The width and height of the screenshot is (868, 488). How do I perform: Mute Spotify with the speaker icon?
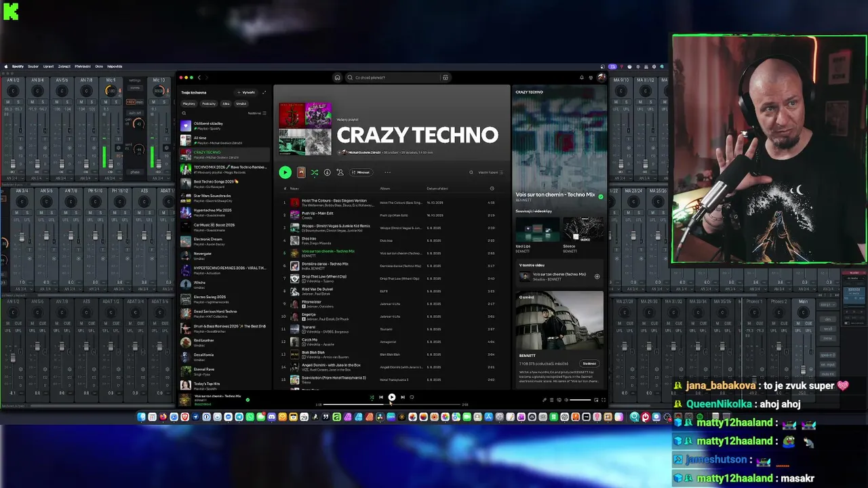click(x=566, y=400)
